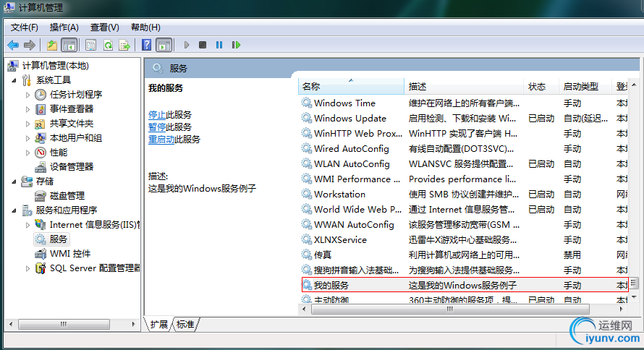Select the WinHTTP Web Proxy service row
The width and height of the screenshot is (644, 350).
click(464, 133)
